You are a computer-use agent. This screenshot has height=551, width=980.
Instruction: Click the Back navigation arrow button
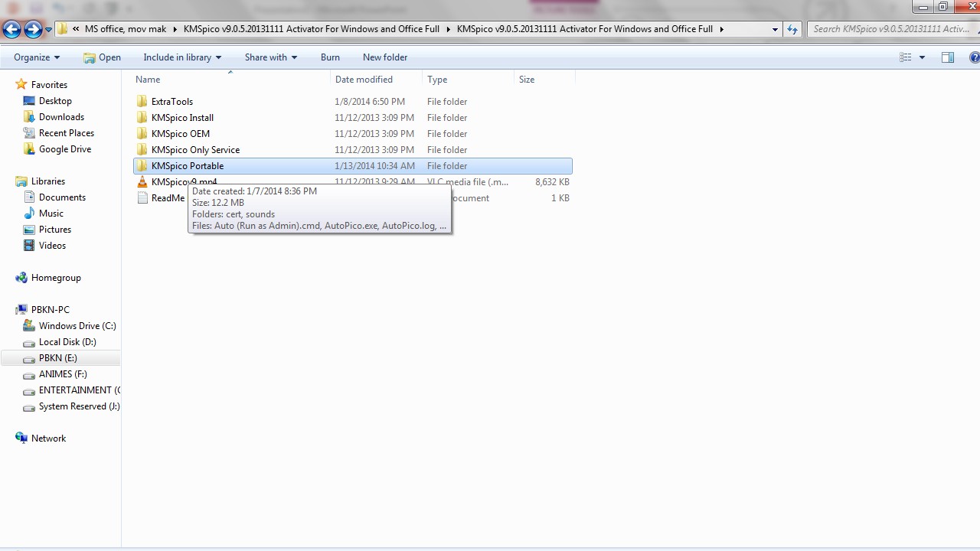click(11, 29)
